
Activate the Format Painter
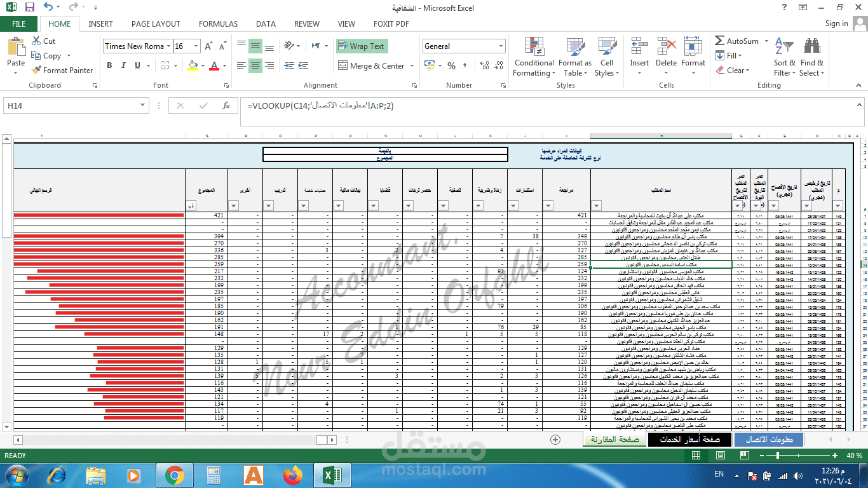point(62,71)
